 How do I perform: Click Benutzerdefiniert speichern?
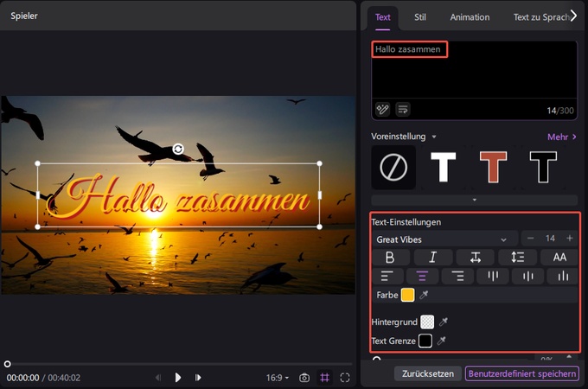click(522, 373)
